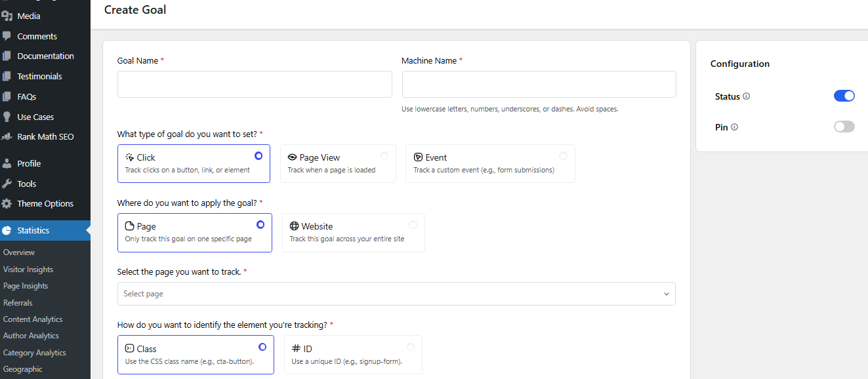868x379 pixels.
Task: Click the Pin info icon
Action: pyautogui.click(x=734, y=127)
